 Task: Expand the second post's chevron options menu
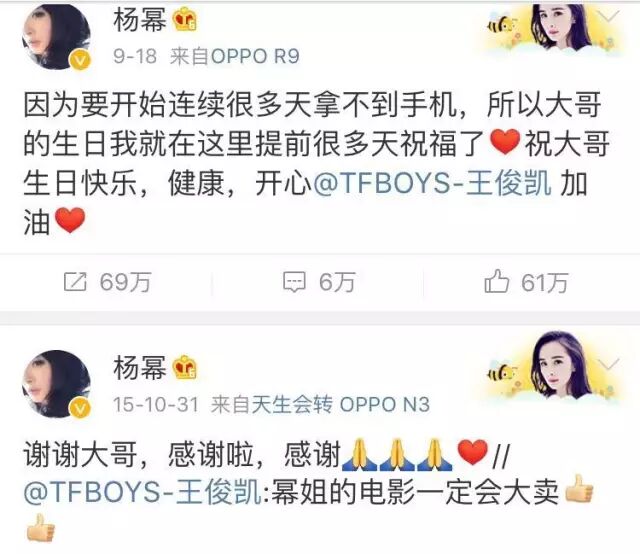608,364
